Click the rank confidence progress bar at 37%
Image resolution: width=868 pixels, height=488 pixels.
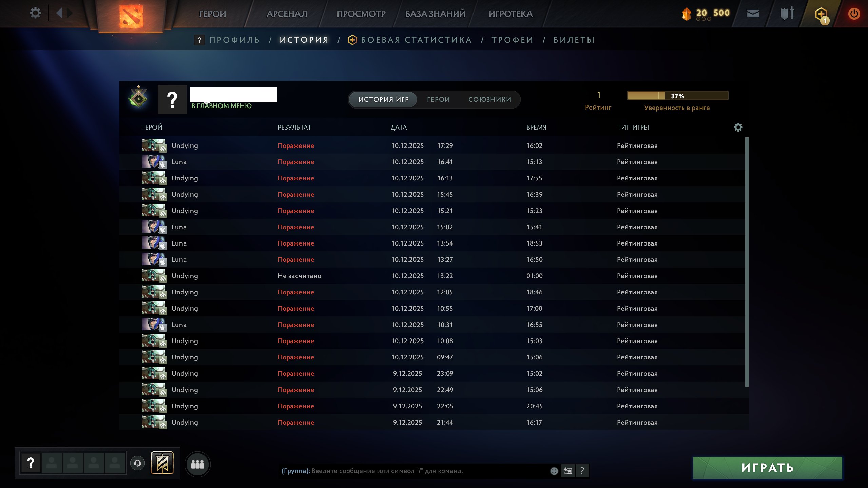(678, 96)
